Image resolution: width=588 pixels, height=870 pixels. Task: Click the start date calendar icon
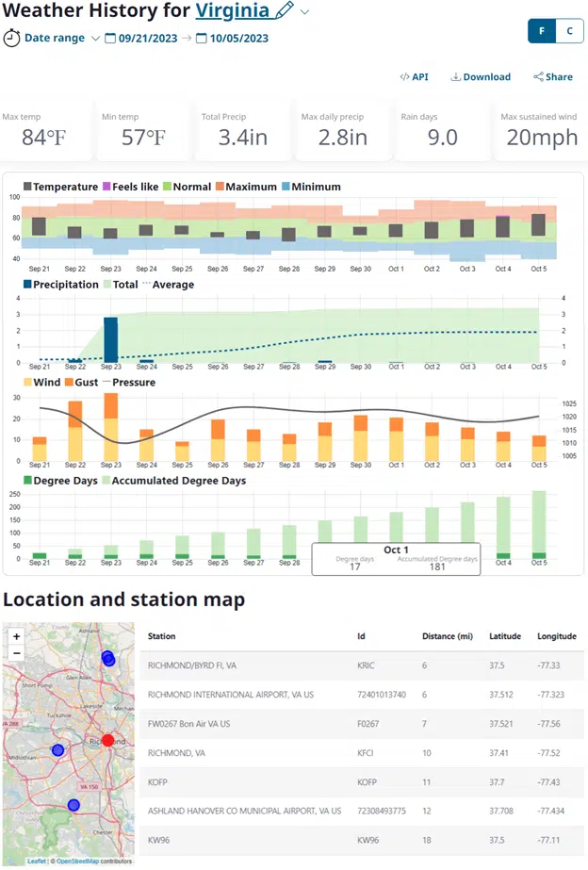pos(110,39)
